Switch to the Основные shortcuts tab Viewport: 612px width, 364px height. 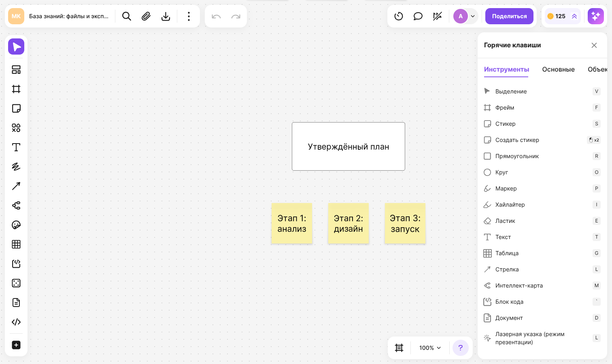click(x=558, y=70)
